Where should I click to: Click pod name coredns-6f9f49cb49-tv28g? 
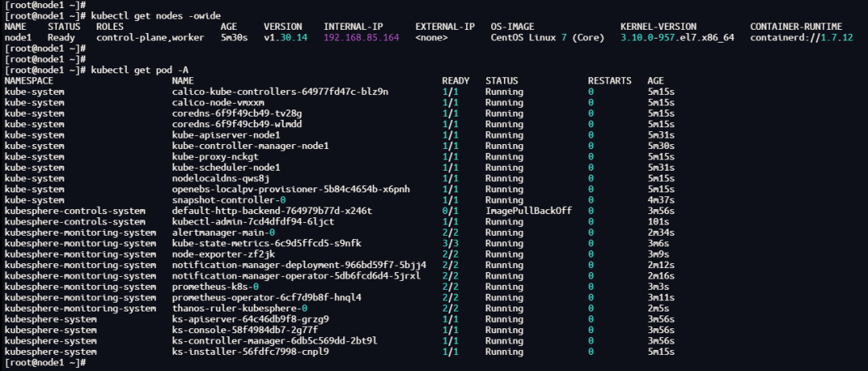coord(237,113)
